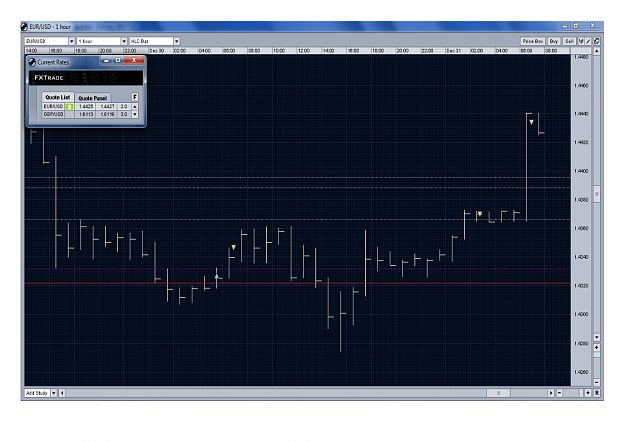Click the green up arrow beside EUR/USD
Screen dimensions: 625x442
coord(69,106)
